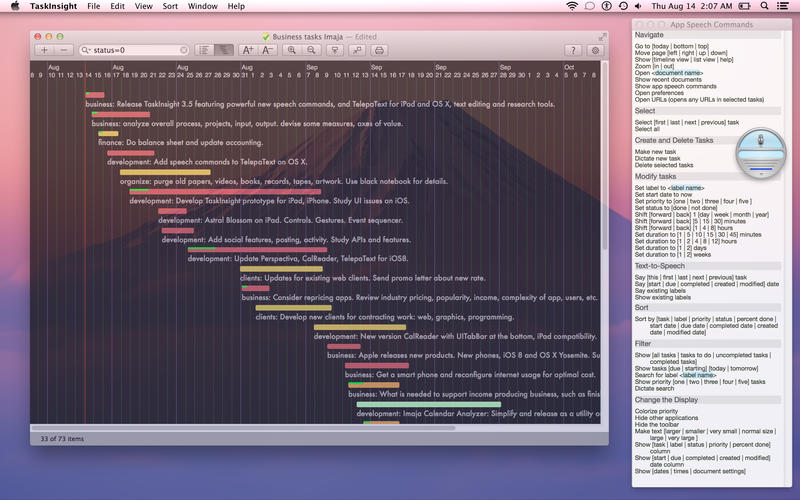Select the Release TaskInsight 3.5 task bar
The image size is (800, 500).
tap(95, 95)
